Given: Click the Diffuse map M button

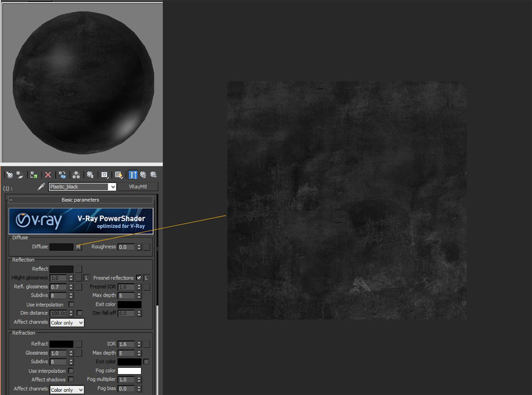Looking at the screenshot, I should click(x=78, y=247).
